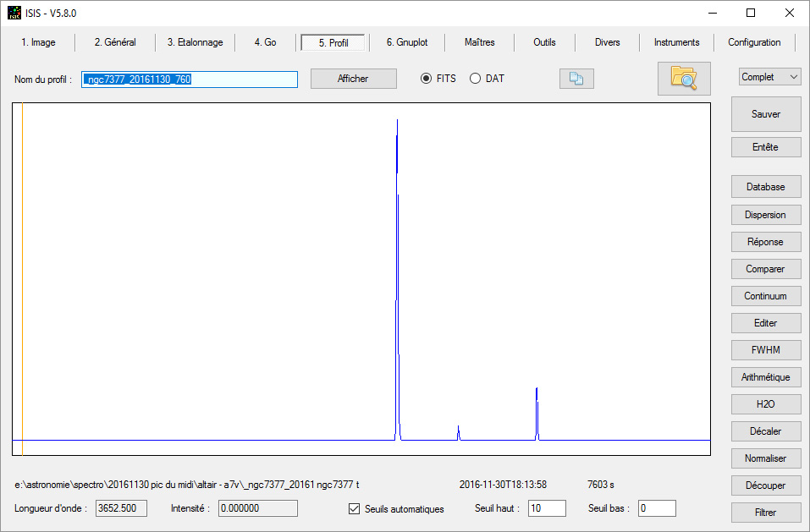Toggle the Seuils automatiques checkbox
Image resolution: width=810 pixels, height=532 pixels.
click(x=354, y=509)
